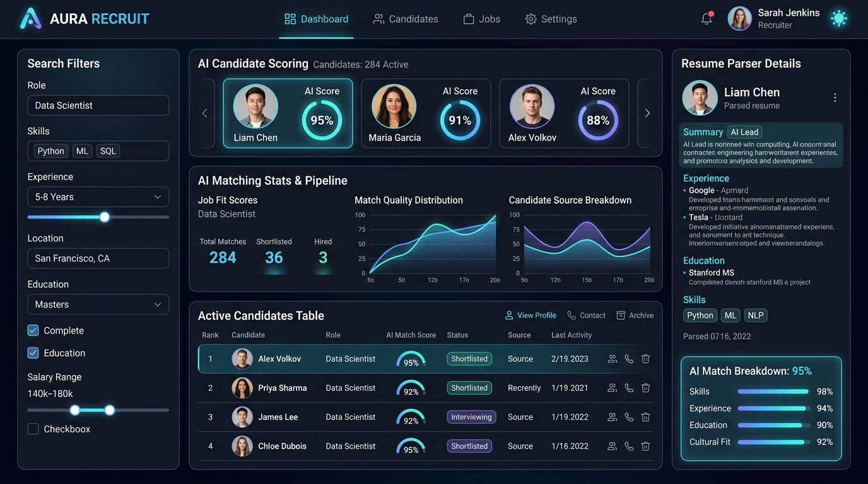Click the Experience slider handle
Screen dimensions: 868x484
coord(105,217)
